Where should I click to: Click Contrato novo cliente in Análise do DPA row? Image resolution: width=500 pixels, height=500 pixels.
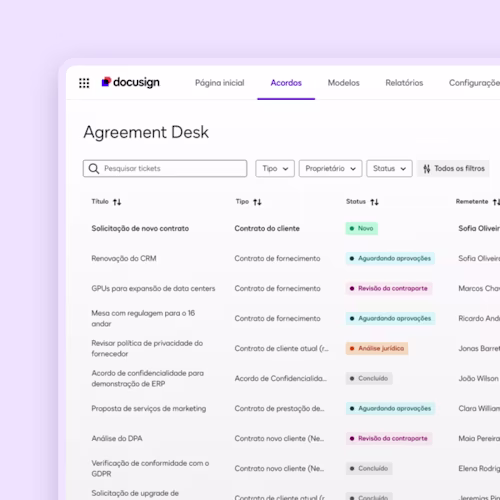[x=279, y=439]
